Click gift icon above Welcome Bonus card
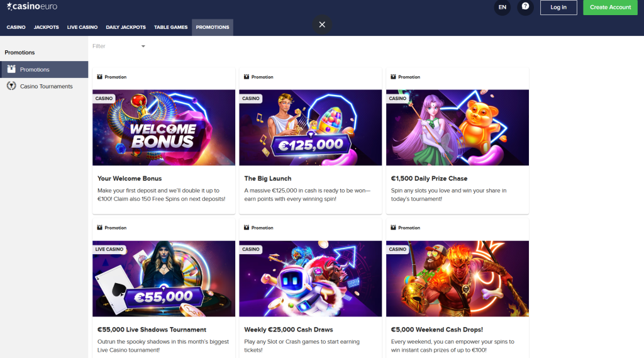The height and width of the screenshot is (358, 644). pyautogui.click(x=99, y=77)
